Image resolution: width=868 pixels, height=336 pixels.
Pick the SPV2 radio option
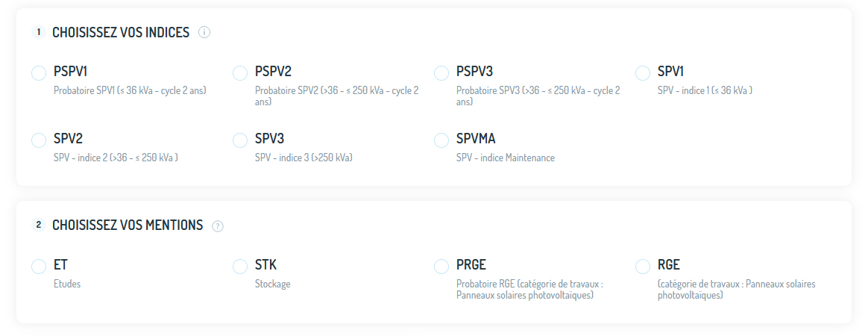tap(39, 140)
